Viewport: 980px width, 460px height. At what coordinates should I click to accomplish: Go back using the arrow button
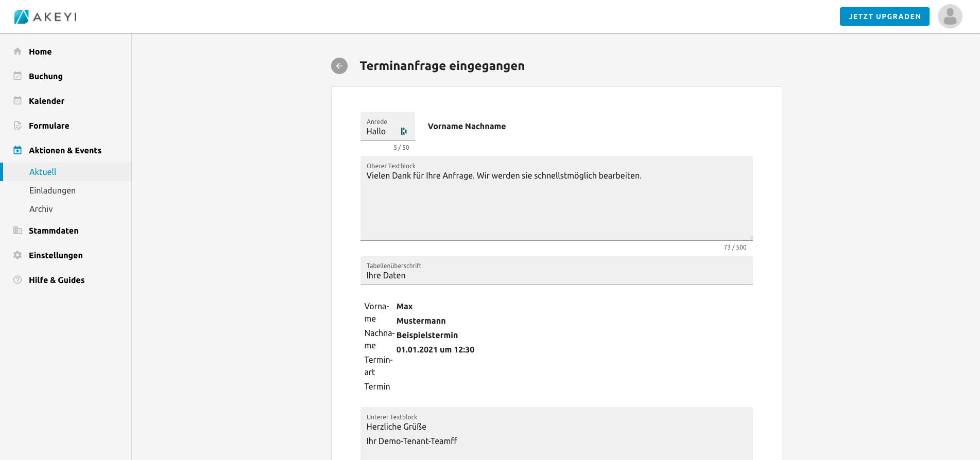pos(339,66)
